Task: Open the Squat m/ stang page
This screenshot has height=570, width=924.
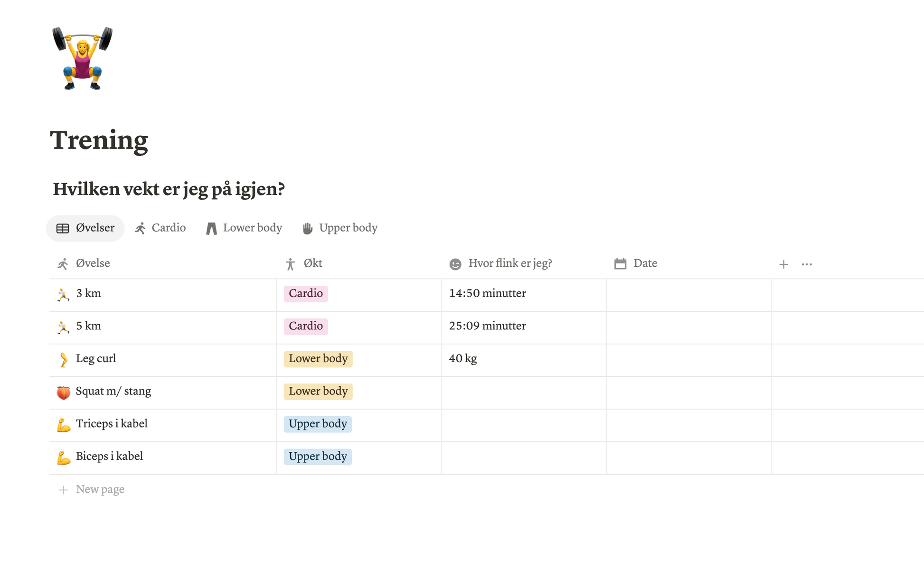Action: (113, 391)
